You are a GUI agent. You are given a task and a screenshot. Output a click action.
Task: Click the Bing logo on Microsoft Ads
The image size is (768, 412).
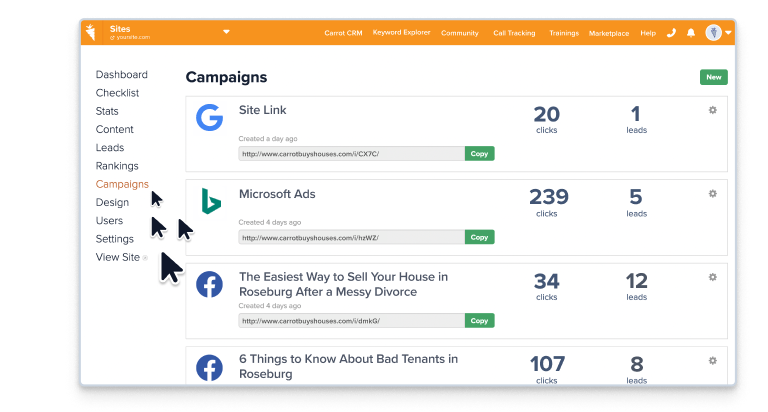click(209, 201)
